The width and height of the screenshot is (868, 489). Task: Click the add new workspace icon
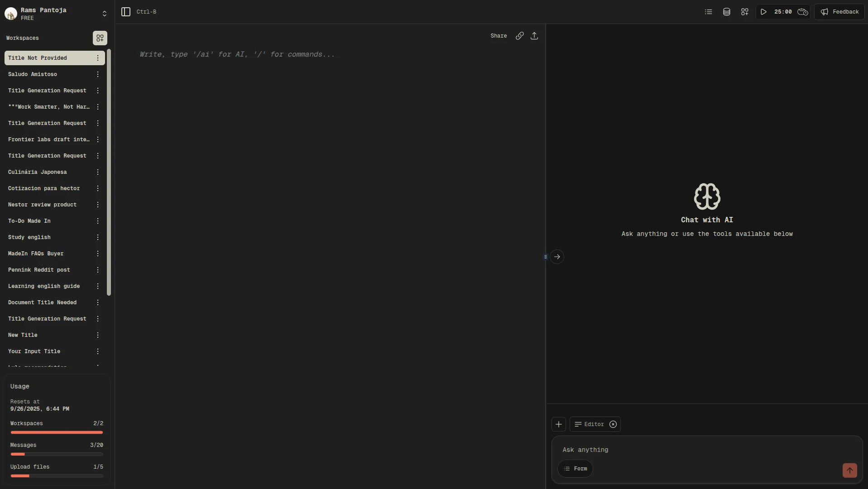[x=100, y=38]
